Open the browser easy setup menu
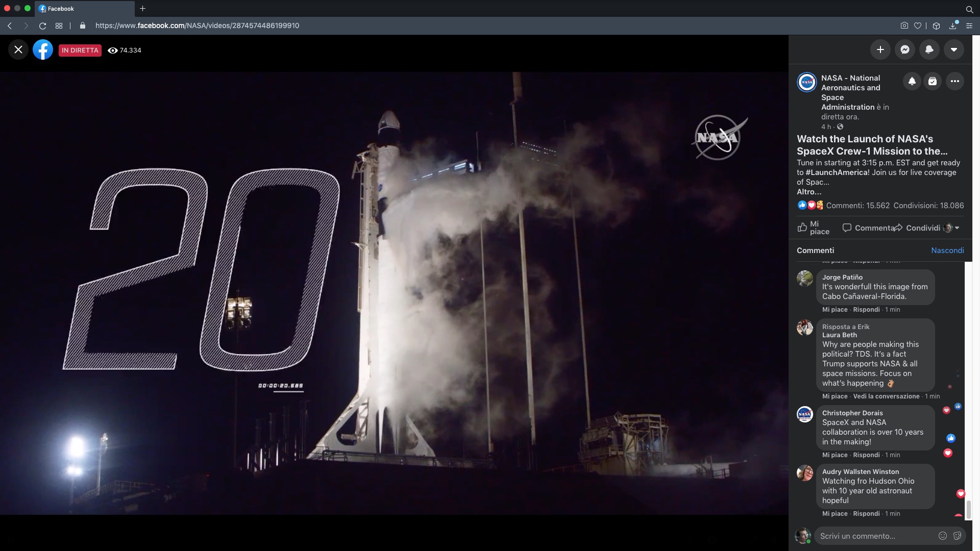Viewport: 980px width, 551px height. [969, 26]
